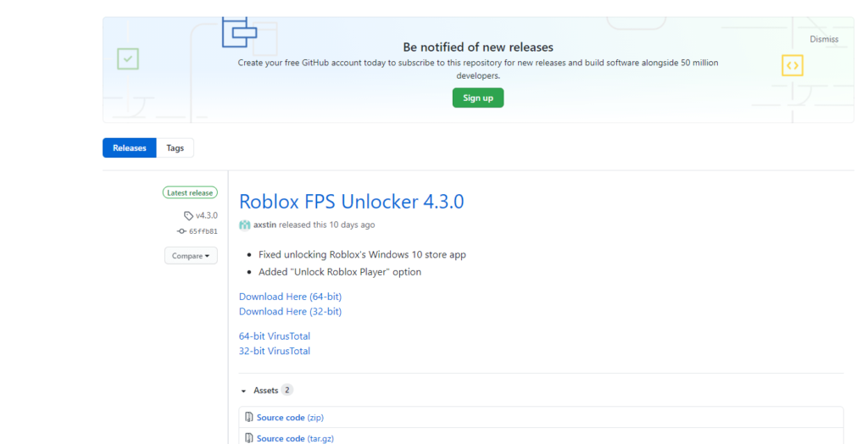The height and width of the screenshot is (444, 868).
Task: Click the commit icon beside 65ffb81
Action: [181, 231]
